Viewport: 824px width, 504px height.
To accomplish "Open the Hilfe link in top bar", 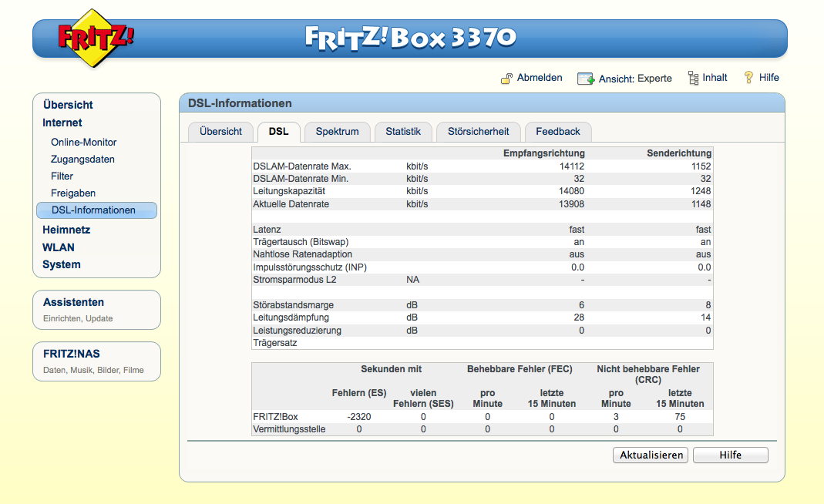I will tap(769, 78).
